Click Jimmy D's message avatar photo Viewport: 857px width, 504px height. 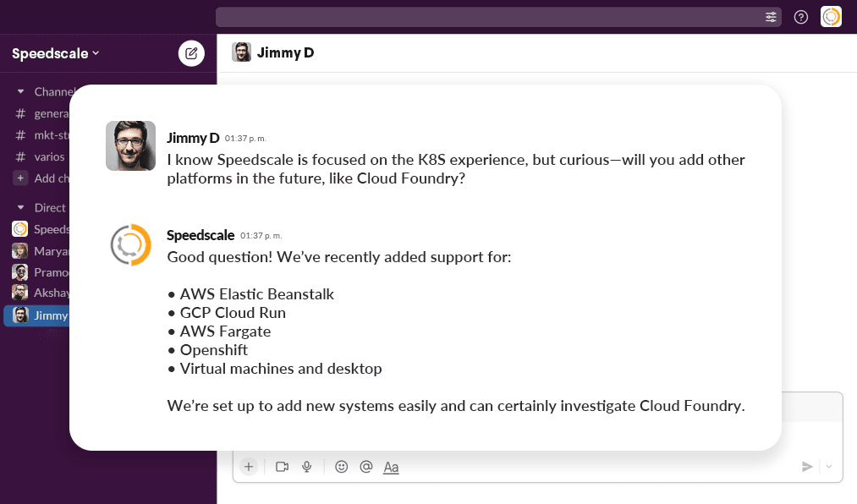tap(130, 145)
